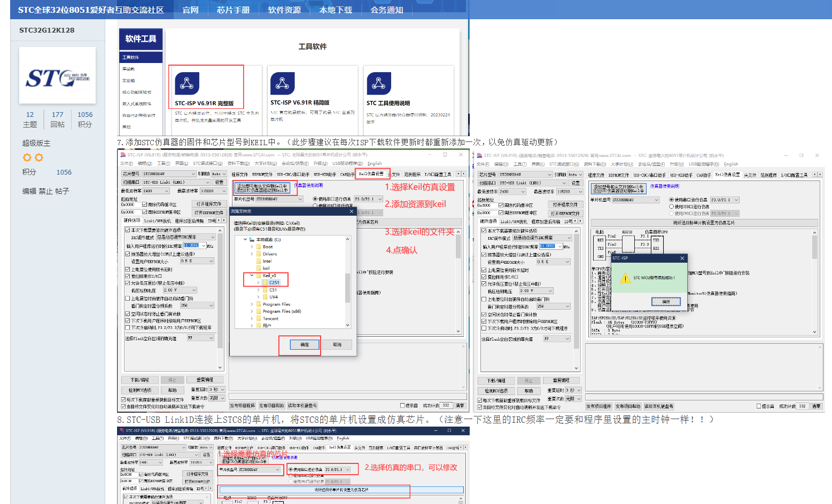This screenshot has width=832, height=504.
Task: Open P3.0/P3.1 serial port dropdown (success-dialog window)
Action: click(x=725, y=200)
